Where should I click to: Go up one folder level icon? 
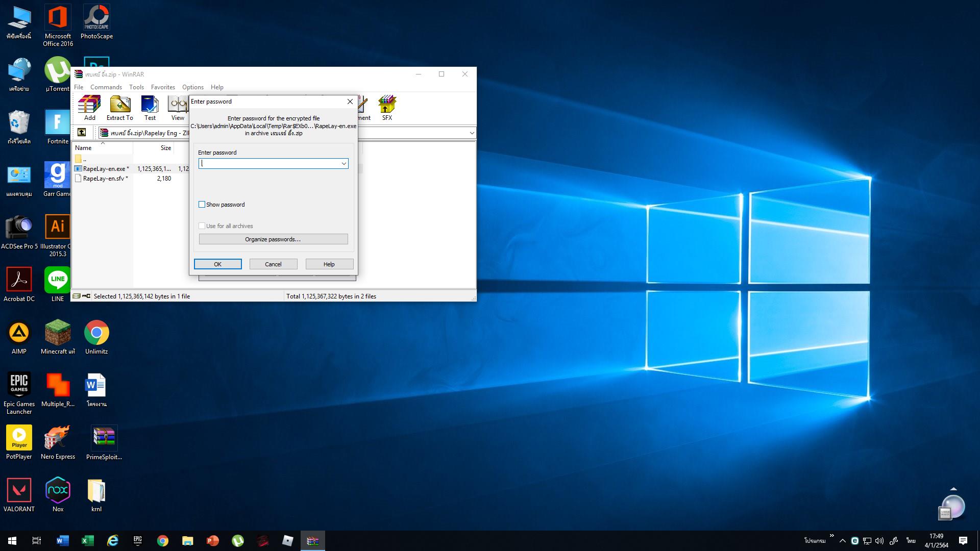coord(82,133)
